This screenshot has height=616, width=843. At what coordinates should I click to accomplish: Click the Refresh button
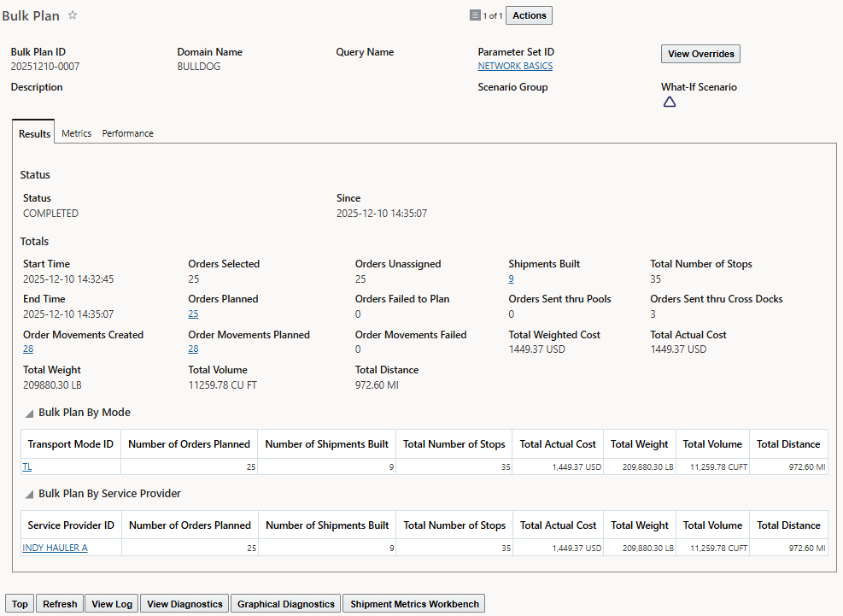(x=59, y=603)
